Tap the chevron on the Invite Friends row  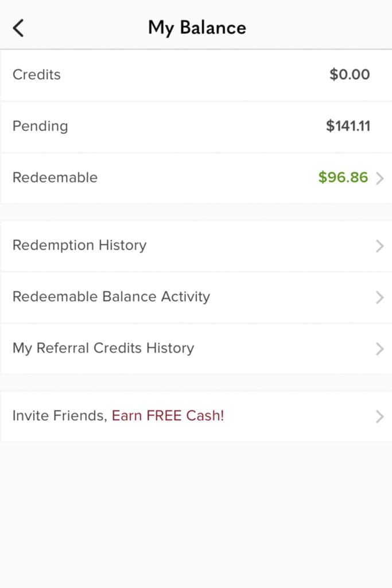coord(379,416)
